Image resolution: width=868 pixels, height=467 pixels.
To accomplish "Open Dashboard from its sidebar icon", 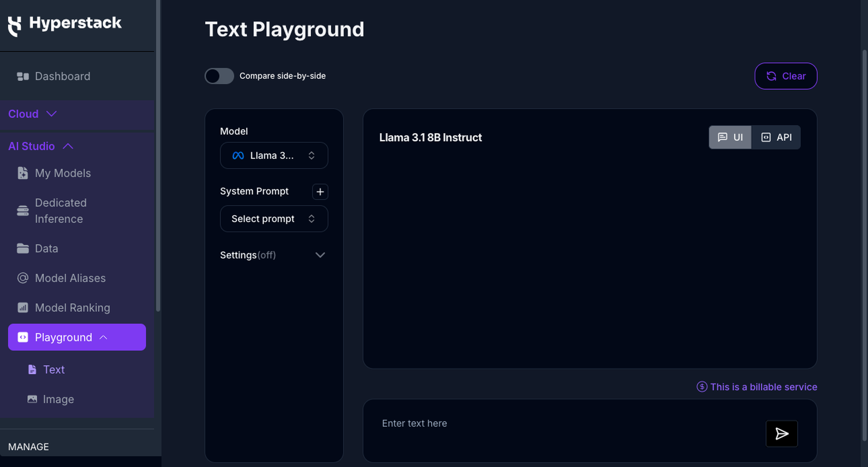I will (23, 77).
